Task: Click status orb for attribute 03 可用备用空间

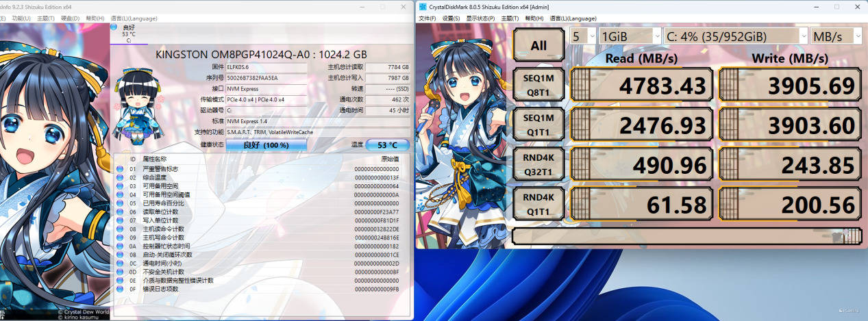Action: (x=119, y=186)
